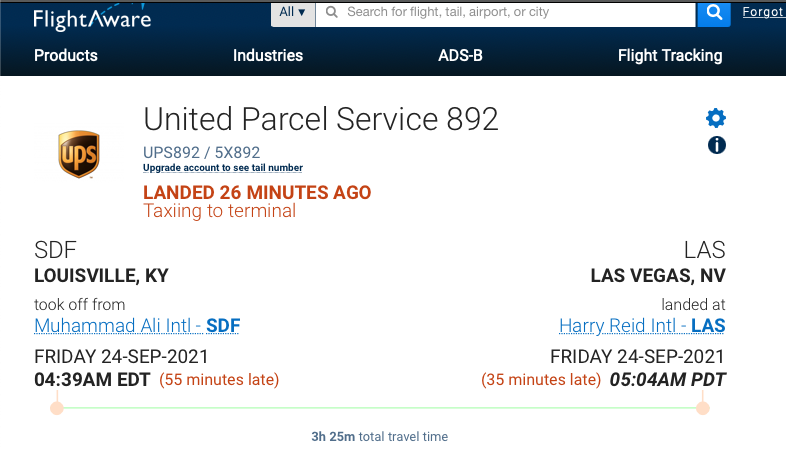Click the origin marker on flight progress bar
This screenshot has width=786, height=449.
coord(57,408)
